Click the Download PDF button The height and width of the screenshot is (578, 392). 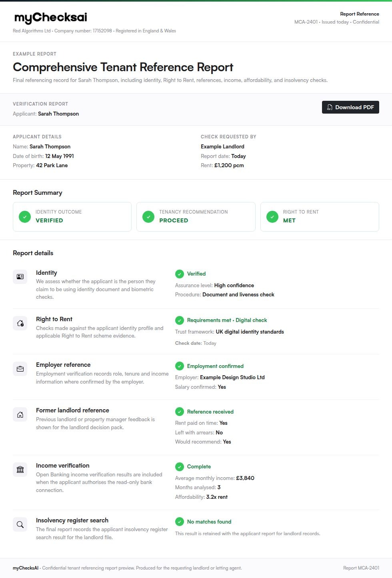click(350, 107)
